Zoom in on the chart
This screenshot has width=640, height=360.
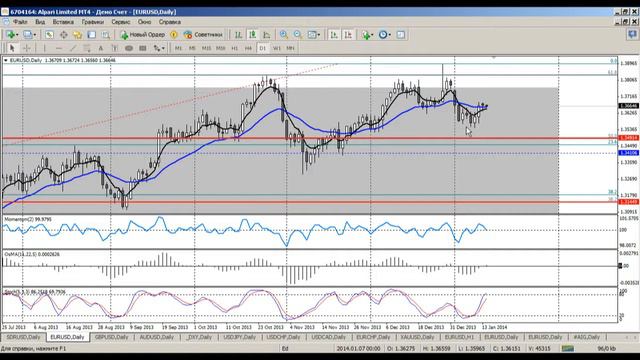[283, 35]
